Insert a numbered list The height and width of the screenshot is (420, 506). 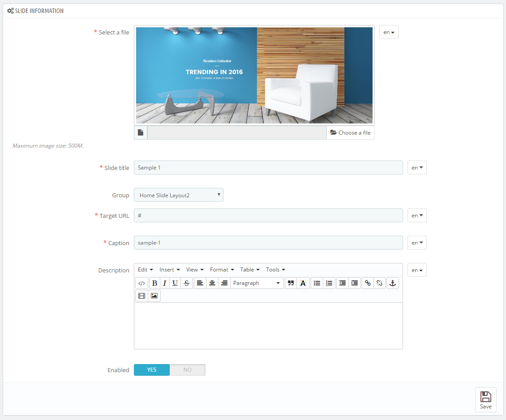click(x=329, y=283)
